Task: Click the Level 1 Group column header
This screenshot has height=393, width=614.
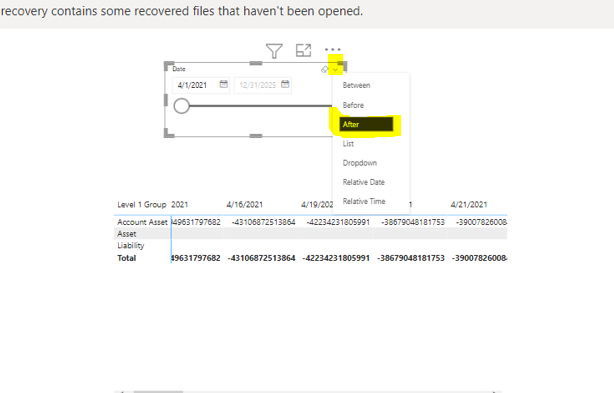Action: click(142, 205)
